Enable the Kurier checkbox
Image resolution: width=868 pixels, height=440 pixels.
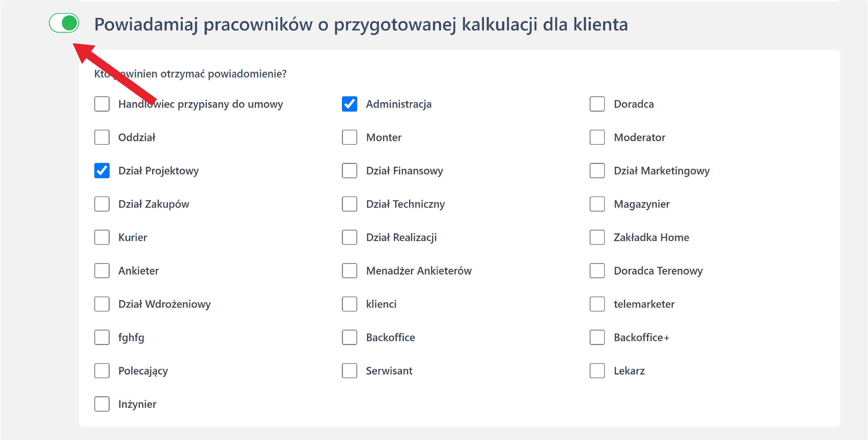tap(102, 237)
